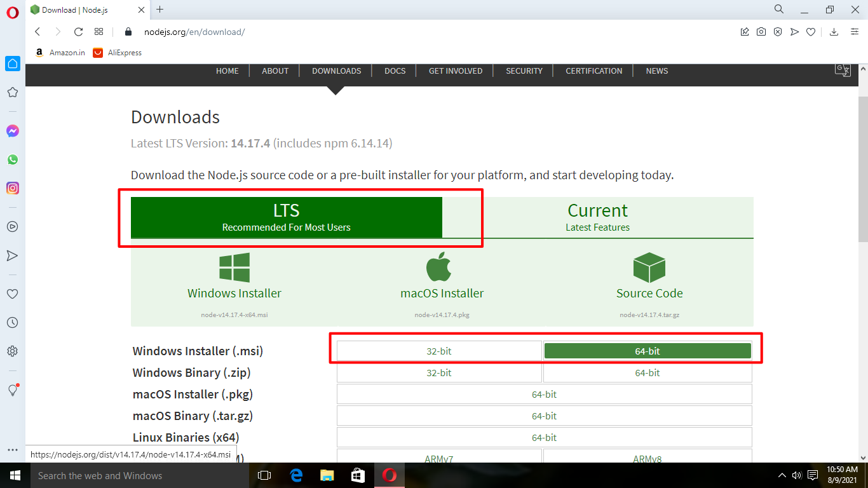Open the Windows Start menu
868x488 pixels.
tap(15, 475)
